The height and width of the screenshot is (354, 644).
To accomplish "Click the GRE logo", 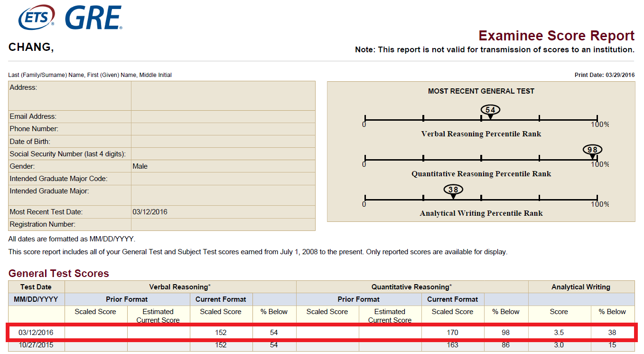I will (x=93, y=17).
